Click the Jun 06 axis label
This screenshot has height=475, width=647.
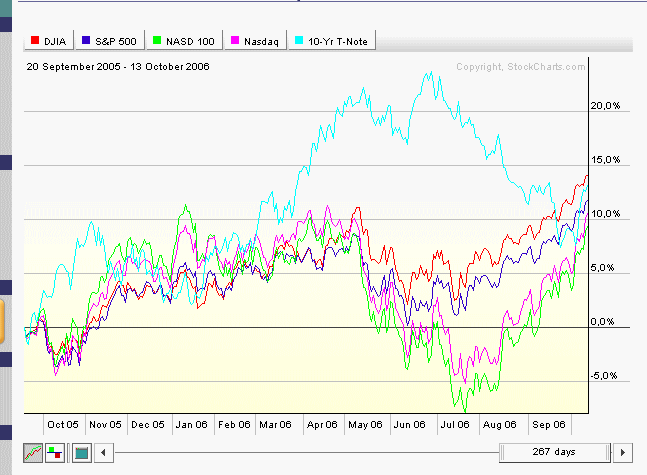click(x=409, y=425)
